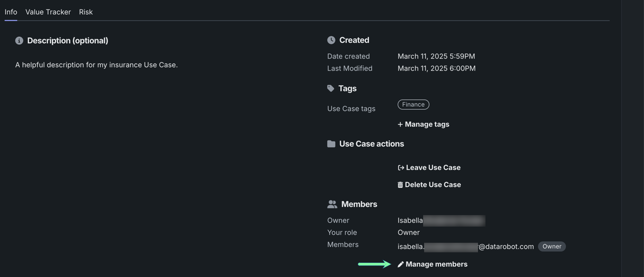This screenshot has width=644, height=277.
Task: Click the people icon beside Members
Action: (x=332, y=204)
